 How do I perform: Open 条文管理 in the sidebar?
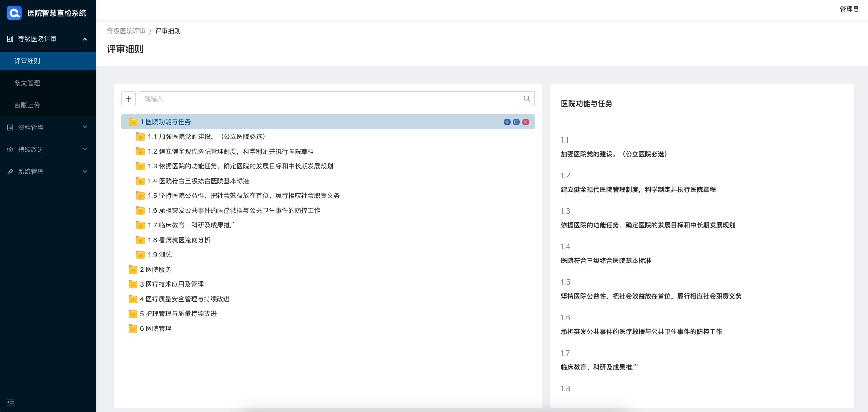pyautogui.click(x=27, y=83)
